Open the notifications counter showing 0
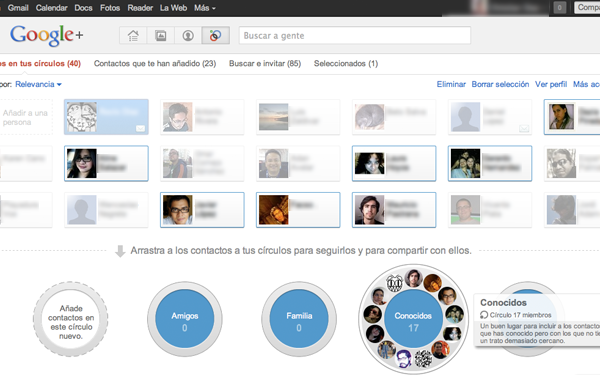The width and height of the screenshot is (600, 375). coord(559,7)
